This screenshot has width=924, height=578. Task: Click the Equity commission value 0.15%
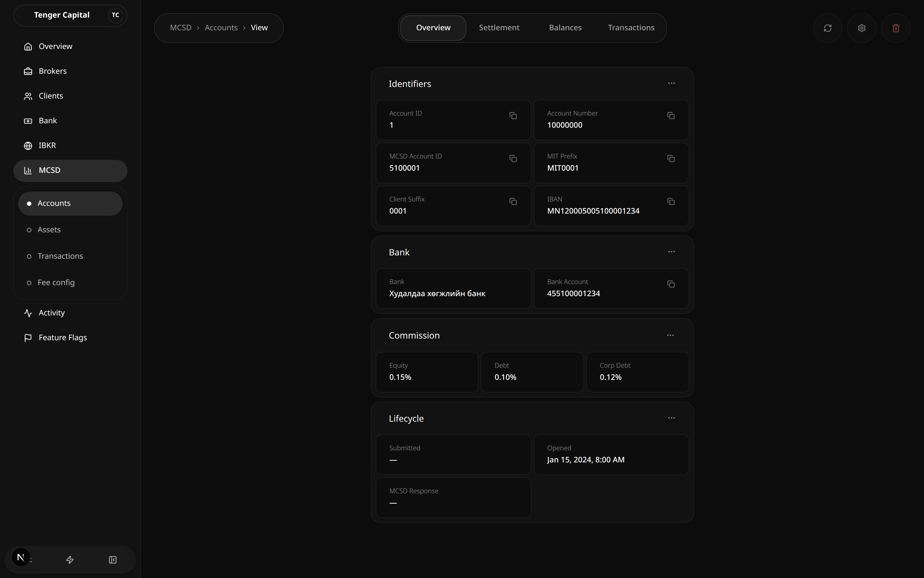point(400,377)
